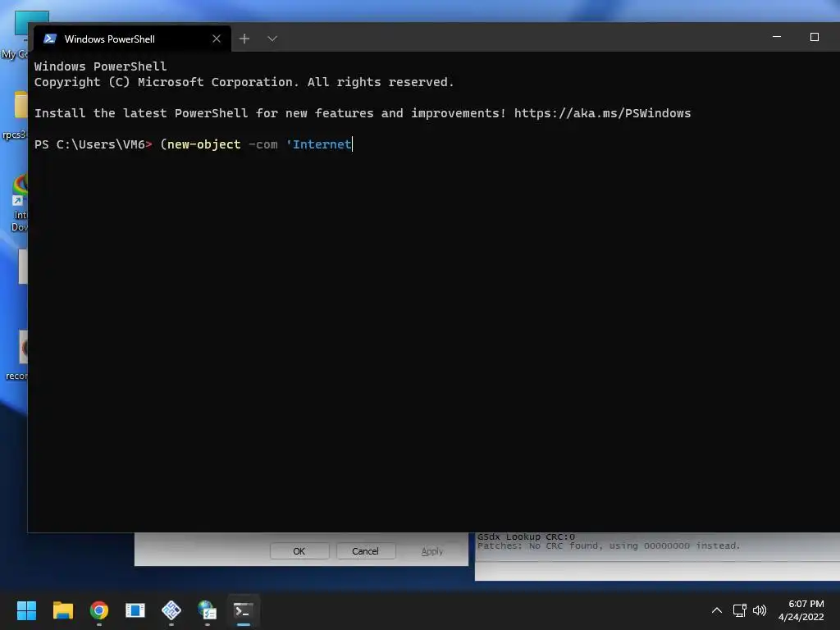This screenshot has height=630, width=840.
Task: Open the globe checklist app in taskbar
Action: point(208,610)
